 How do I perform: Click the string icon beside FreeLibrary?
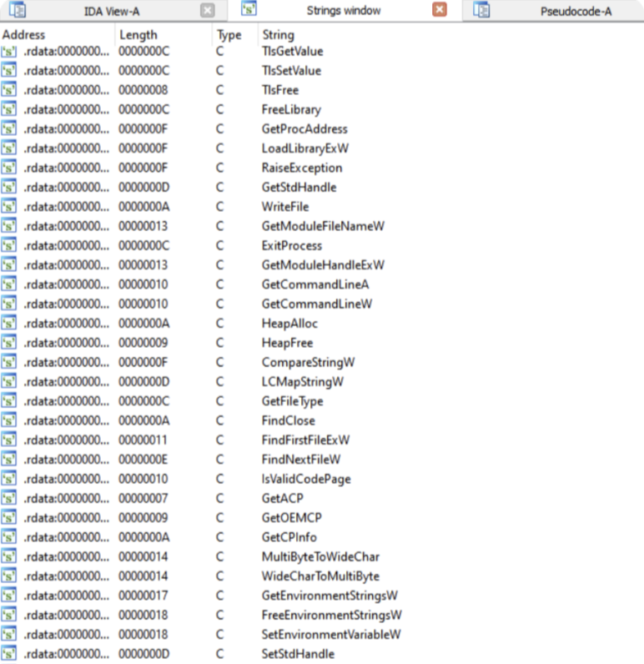tap(9, 109)
